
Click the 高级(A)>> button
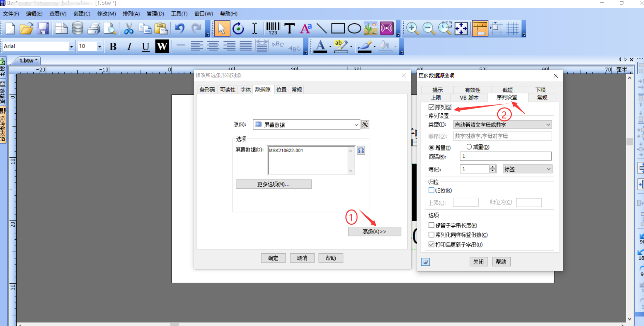point(375,231)
